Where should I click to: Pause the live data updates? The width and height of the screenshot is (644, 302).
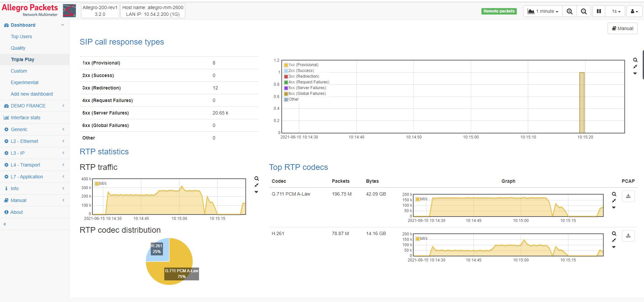pyautogui.click(x=599, y=11)
